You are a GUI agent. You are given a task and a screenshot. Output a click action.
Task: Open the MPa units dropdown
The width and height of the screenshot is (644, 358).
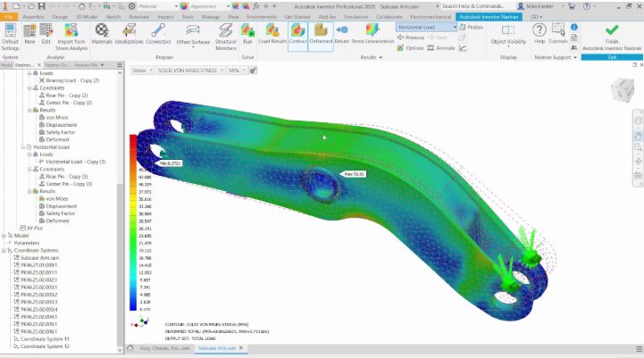point(237,71)
